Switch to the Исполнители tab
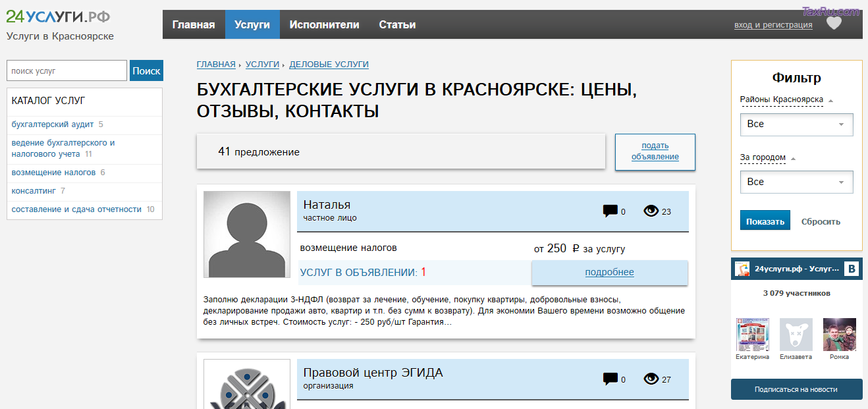Screen dimensions: 868x409 (x=325, y=24)
